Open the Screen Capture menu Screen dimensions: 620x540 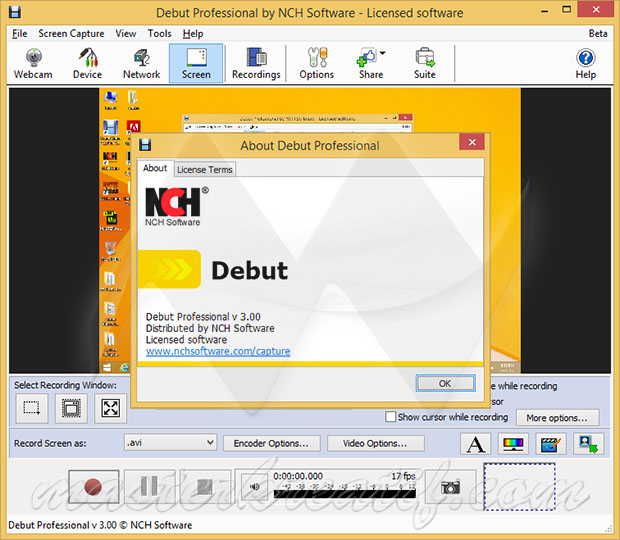(x=71, y=34)
